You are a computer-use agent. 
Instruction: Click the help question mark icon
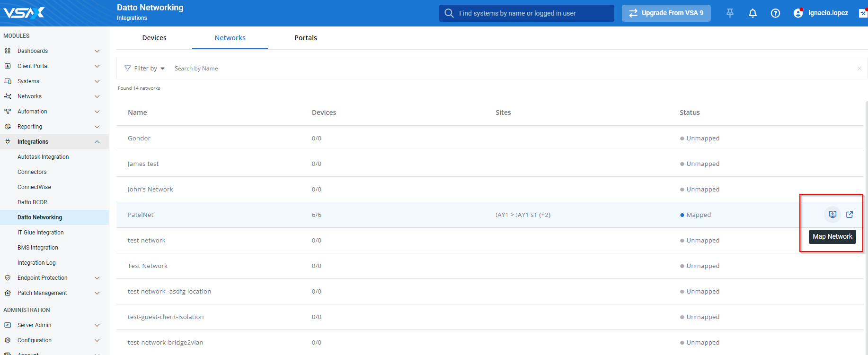pos(775,13)
